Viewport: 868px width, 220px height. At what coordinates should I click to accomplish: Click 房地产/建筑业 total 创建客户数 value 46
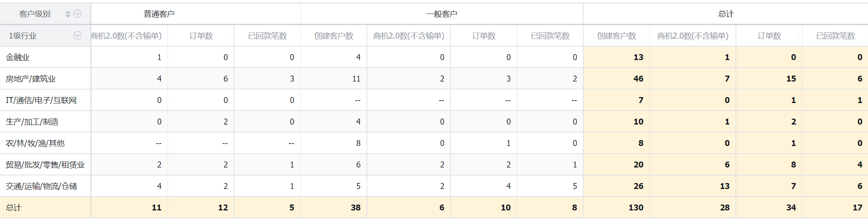pos(638,79)
